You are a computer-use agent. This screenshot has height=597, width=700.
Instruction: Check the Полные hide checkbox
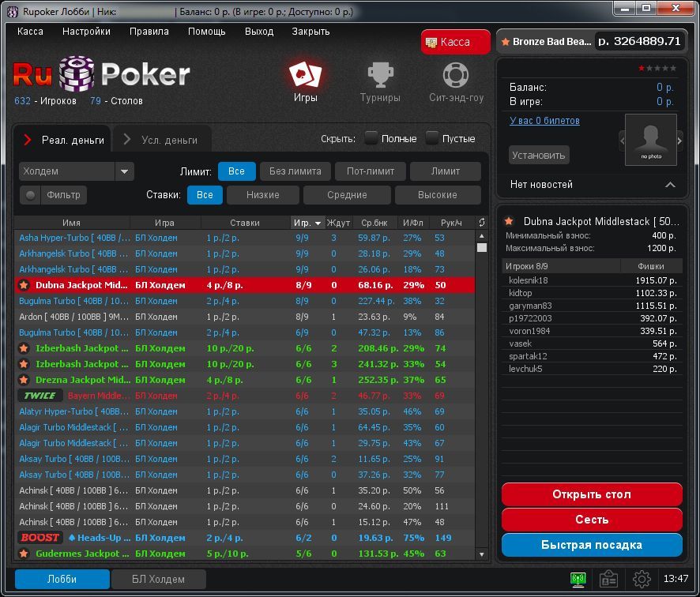(x=371, y=138)
